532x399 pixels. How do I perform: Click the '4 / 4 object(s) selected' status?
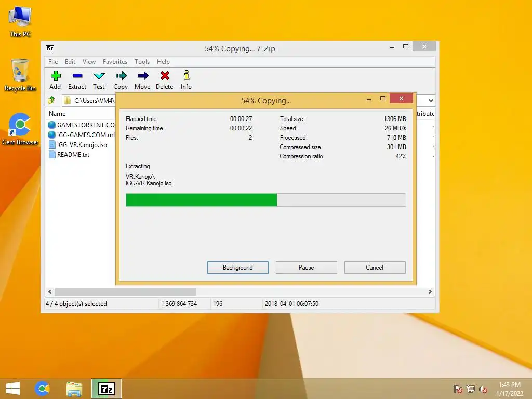[76, 303]
